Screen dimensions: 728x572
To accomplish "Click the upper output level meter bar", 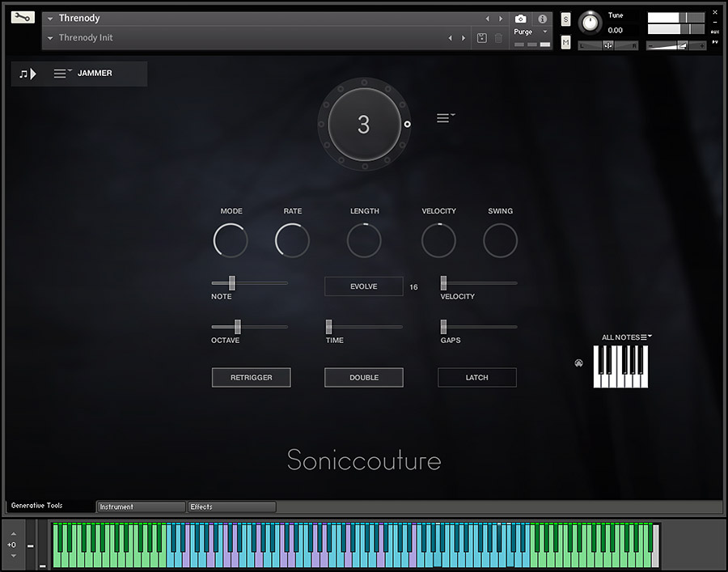I will tap(676, 18).
